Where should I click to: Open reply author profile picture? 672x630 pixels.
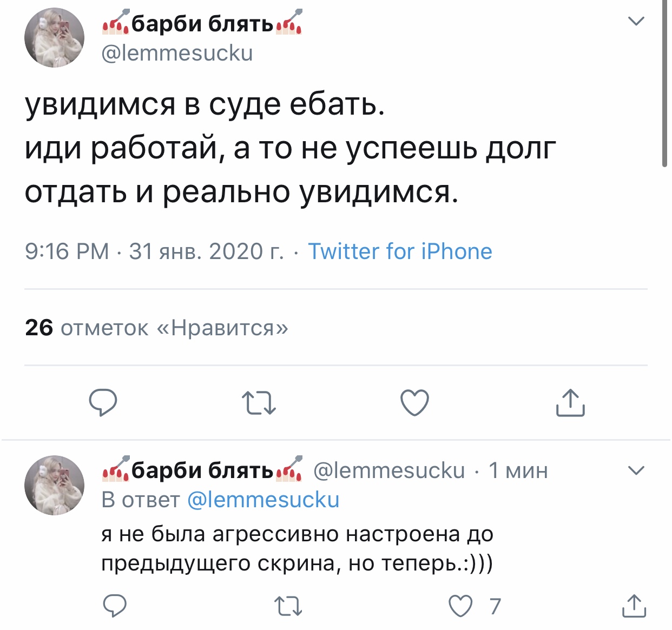pos(54,485)
